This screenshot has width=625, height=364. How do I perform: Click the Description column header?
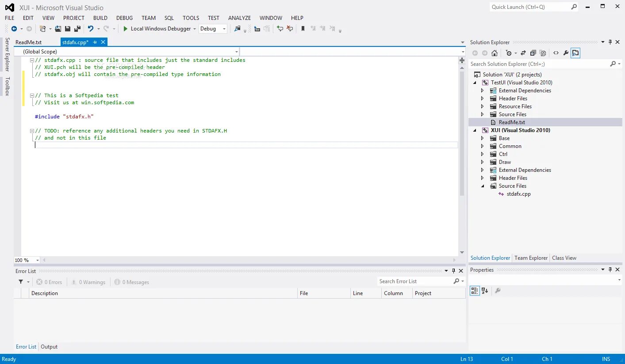point(164,293)
